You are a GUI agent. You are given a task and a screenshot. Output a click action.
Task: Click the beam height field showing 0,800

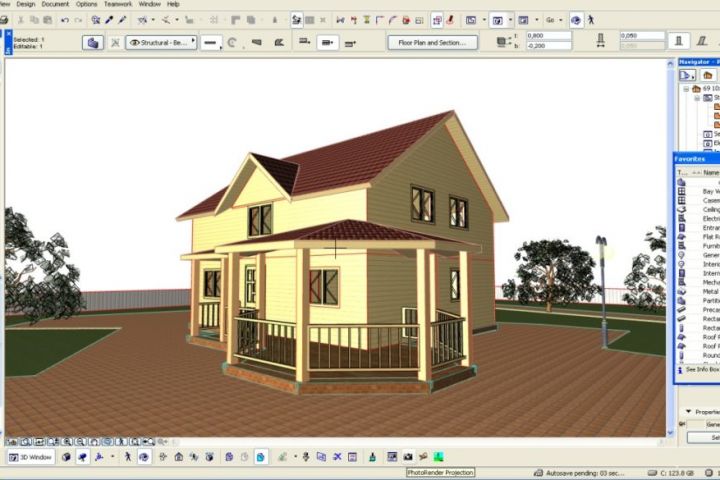coord(549,36)
